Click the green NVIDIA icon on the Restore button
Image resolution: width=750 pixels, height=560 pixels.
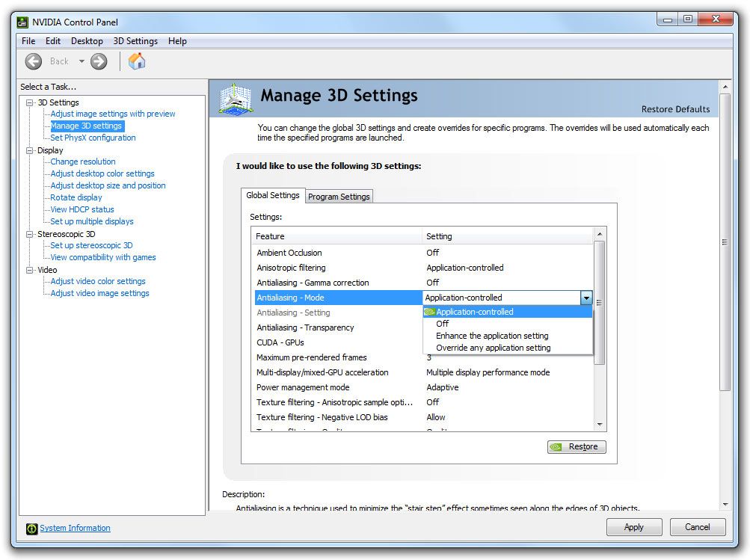557,446
